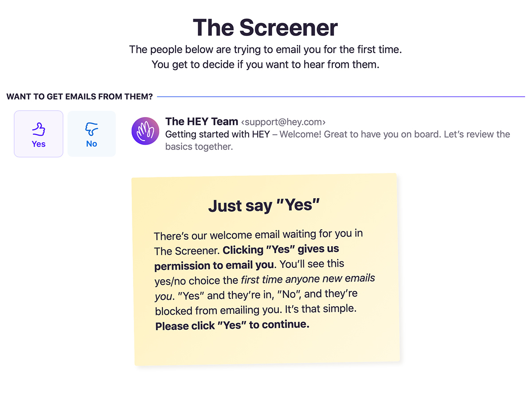Click the support@hey.com email address

[283, 122]
